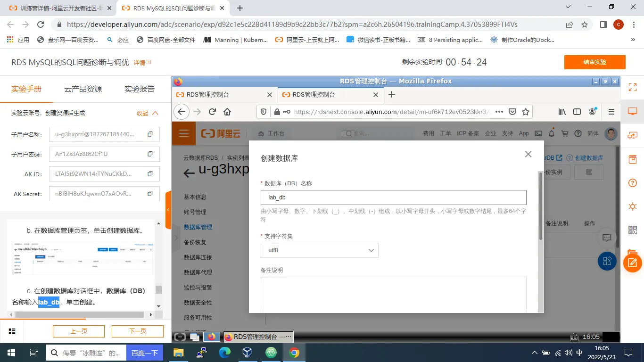Open 数据安全性 in the RDS sidebar
This screenshot has height=362, width=644.
198,303
